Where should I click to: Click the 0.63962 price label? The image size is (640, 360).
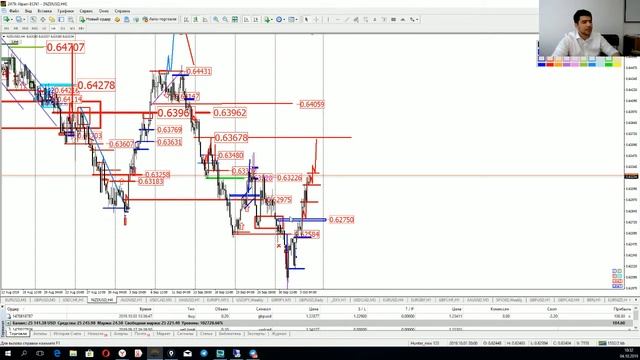230,113
